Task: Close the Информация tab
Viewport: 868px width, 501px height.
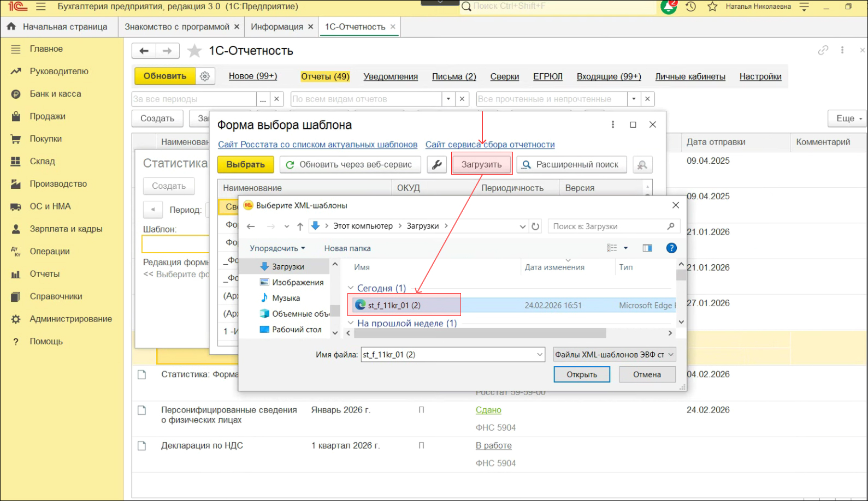Action: coord(311,27)
